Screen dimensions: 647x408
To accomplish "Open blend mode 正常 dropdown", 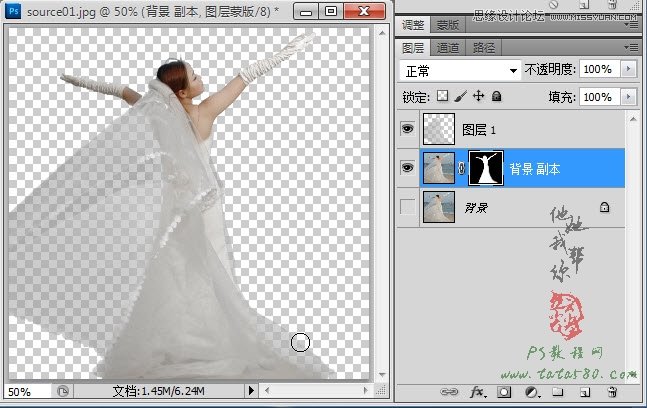I will pyautogui.click(x=460, y=71).
